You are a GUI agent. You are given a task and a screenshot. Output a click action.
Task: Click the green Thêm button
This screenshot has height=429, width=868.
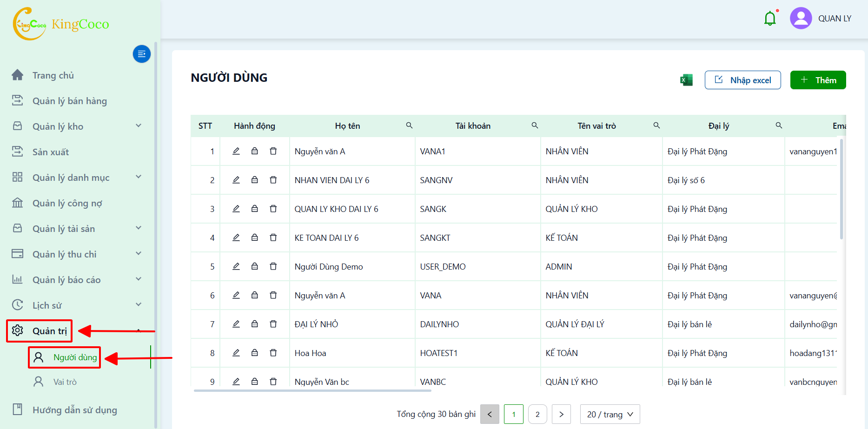[818, 80]
